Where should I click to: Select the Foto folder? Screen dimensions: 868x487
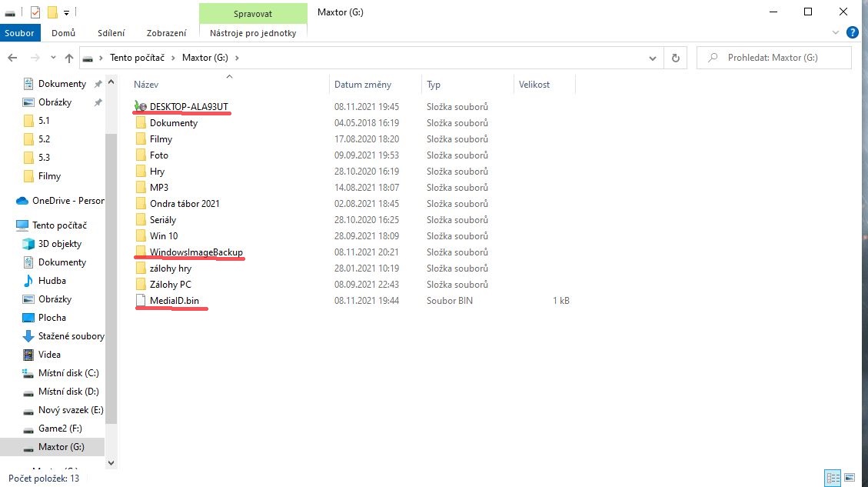coord(158,155)
